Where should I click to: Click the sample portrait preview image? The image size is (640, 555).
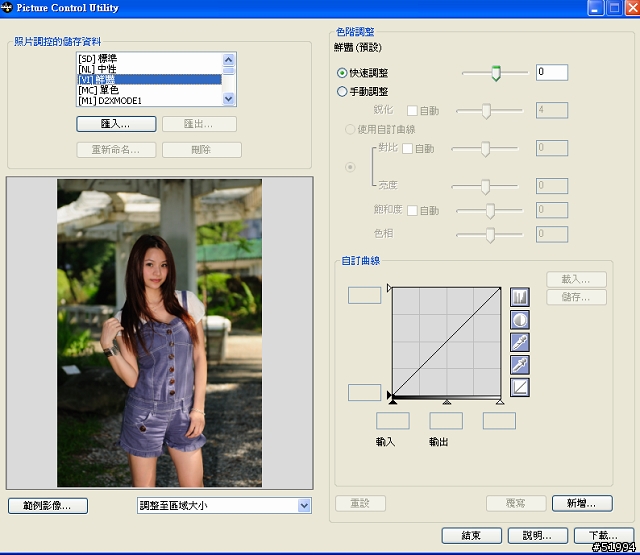pos(160,333)
